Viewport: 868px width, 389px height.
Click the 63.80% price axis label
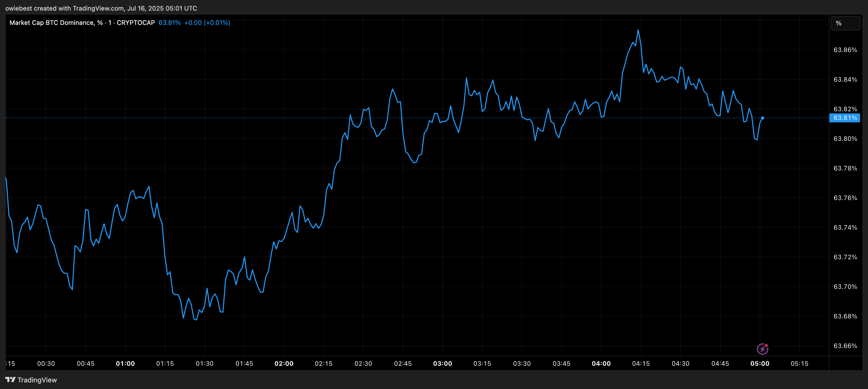(845, 138)
